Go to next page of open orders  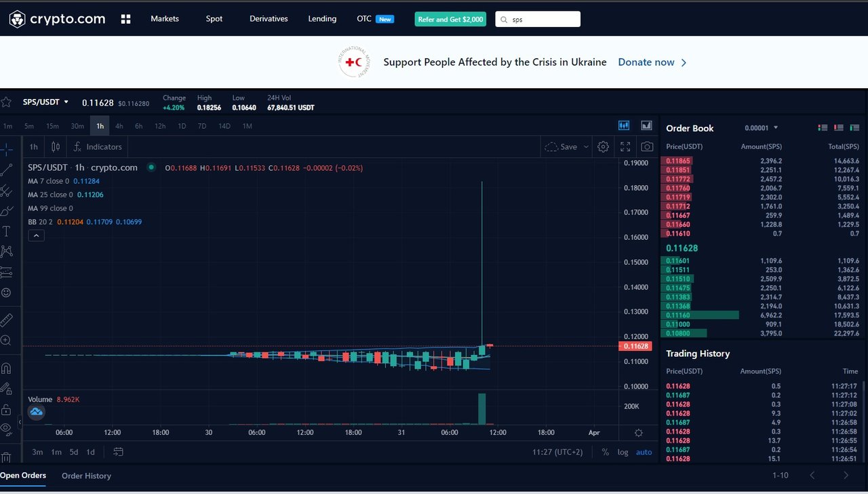(x=846, y=475)
